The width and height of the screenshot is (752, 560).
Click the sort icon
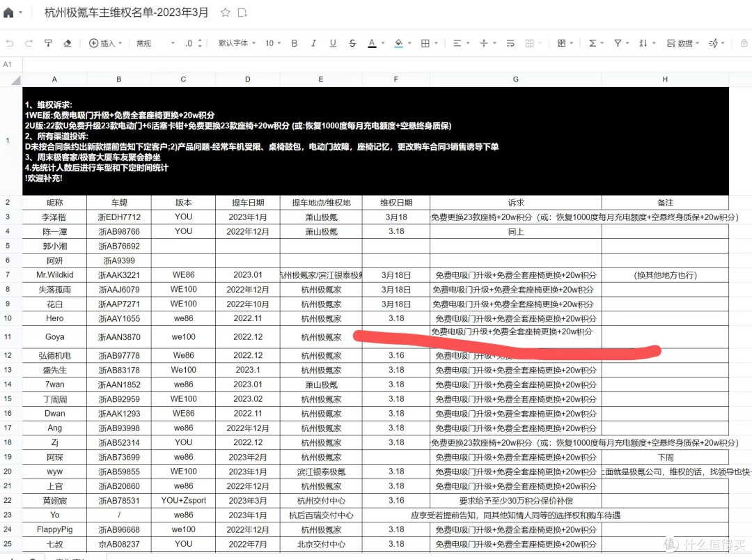pos(643,43)
